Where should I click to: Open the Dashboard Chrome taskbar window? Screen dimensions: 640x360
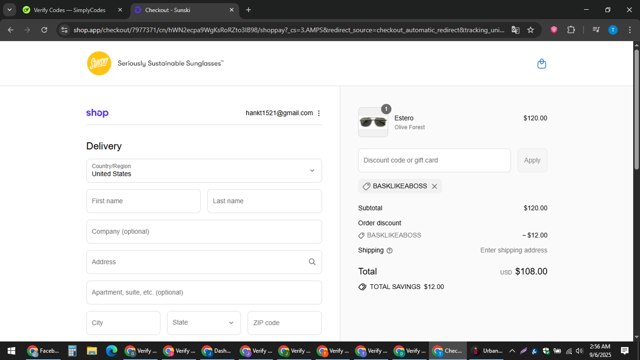coord(217,351)
